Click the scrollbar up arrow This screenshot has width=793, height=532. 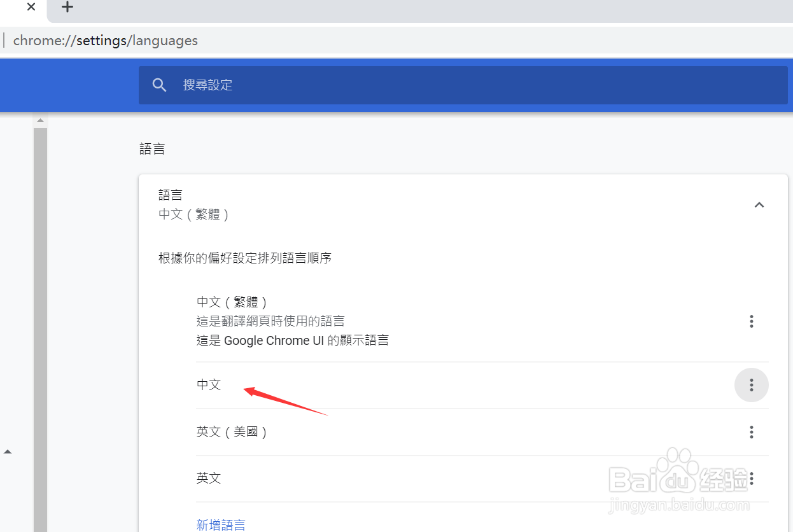[x=40, y=120]
